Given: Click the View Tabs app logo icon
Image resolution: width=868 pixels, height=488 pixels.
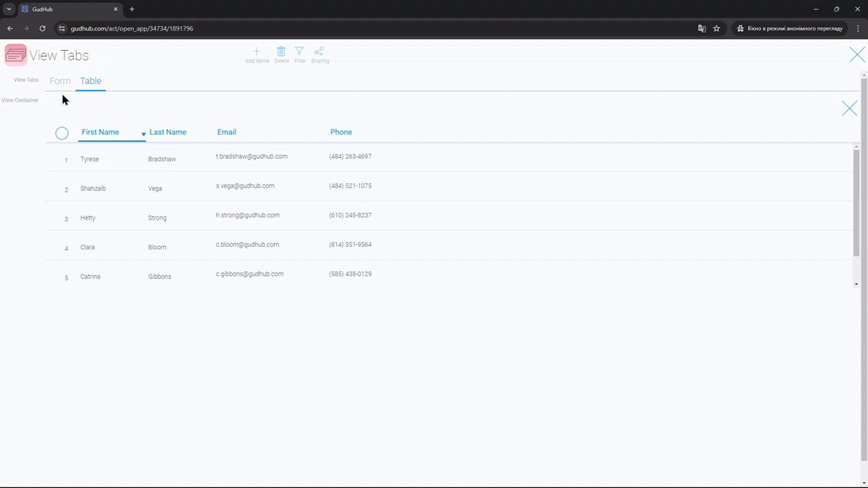Looking at the screenshot, I should [x=16, y=55].
